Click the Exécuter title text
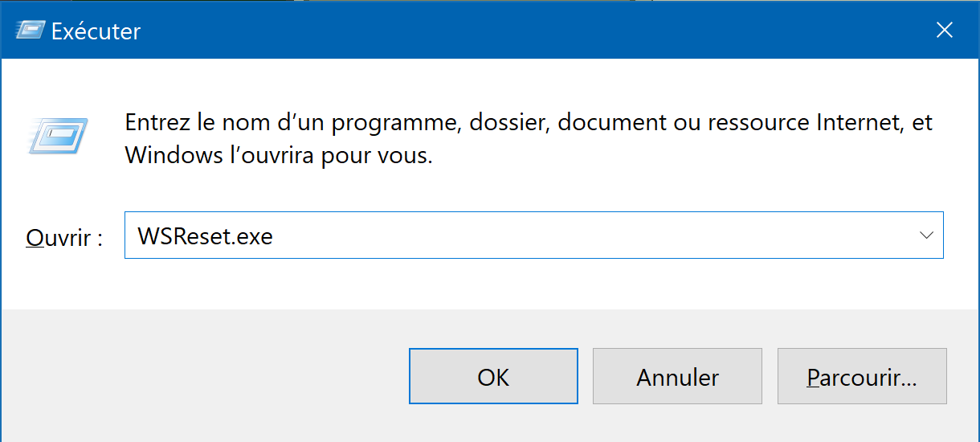Viewport: 980px width, 442px height. tap(96, 31)
